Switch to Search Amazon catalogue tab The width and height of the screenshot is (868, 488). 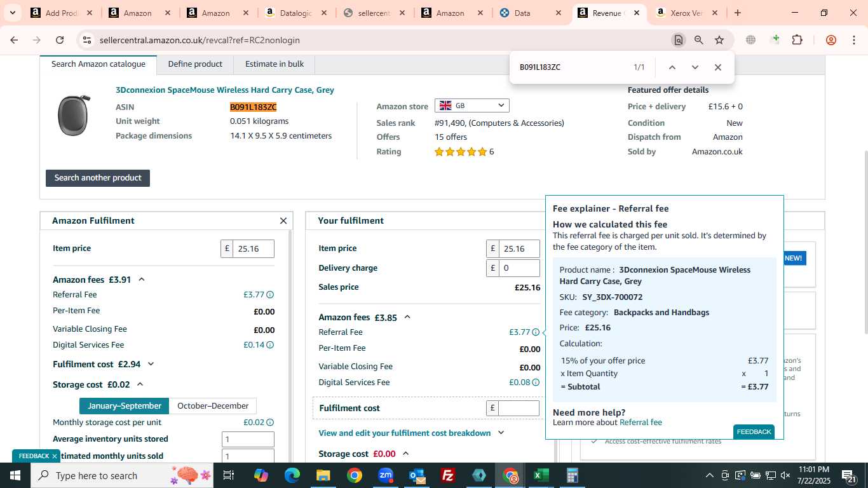point(98,64)
